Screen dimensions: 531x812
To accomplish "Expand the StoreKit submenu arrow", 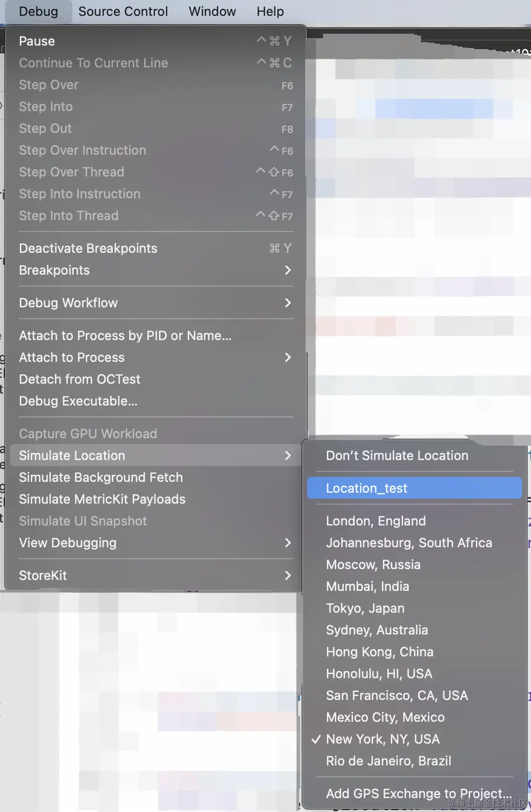I will tap(288, 576).
